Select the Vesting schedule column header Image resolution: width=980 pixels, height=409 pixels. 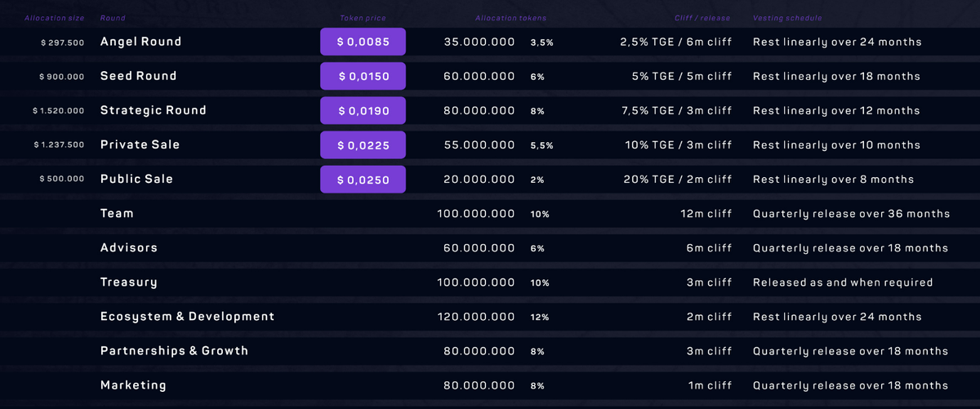(x=787, y=18)
